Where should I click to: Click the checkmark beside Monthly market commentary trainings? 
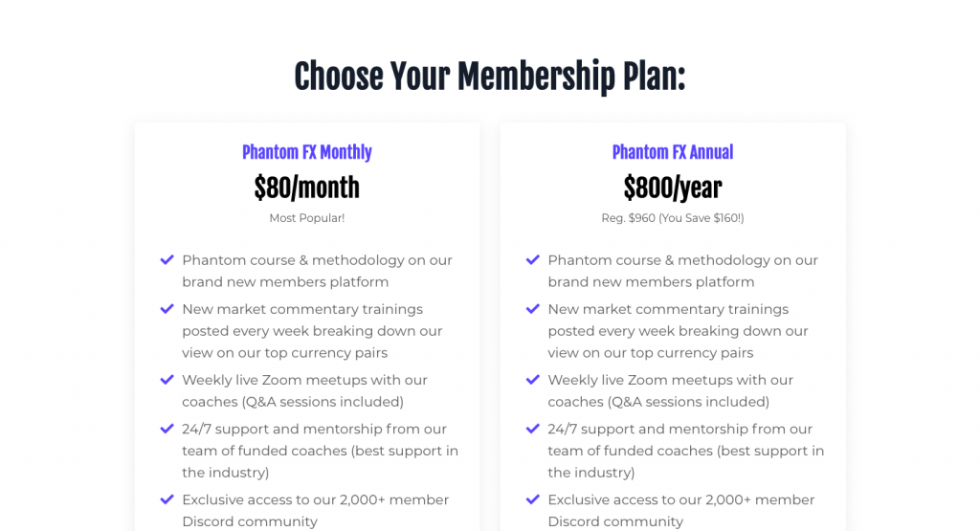tap(167, 309)
